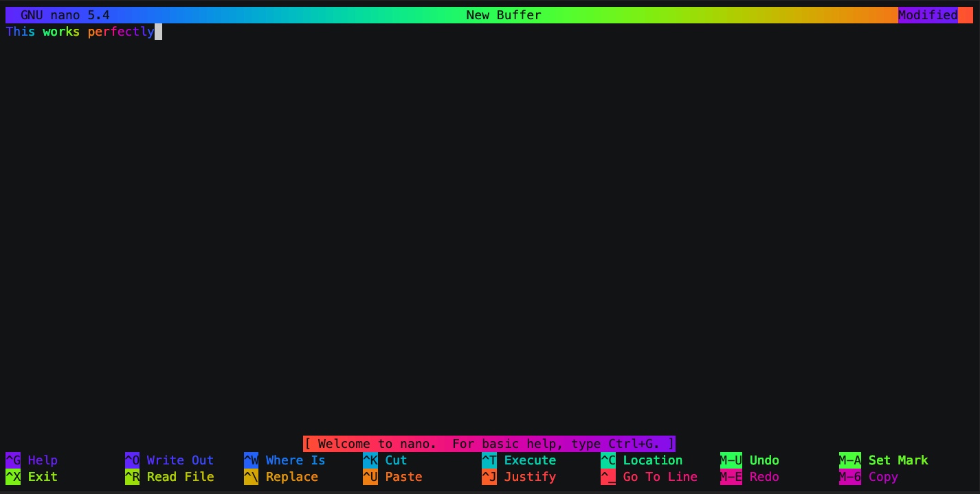Select the Paste label
Viewport: 980px width, 494px height.
coord(403,477)
